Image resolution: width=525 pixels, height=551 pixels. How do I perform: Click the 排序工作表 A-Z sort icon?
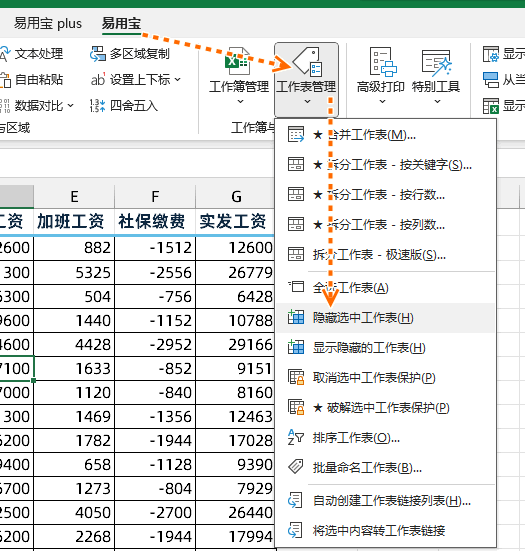tap(296, 437)
